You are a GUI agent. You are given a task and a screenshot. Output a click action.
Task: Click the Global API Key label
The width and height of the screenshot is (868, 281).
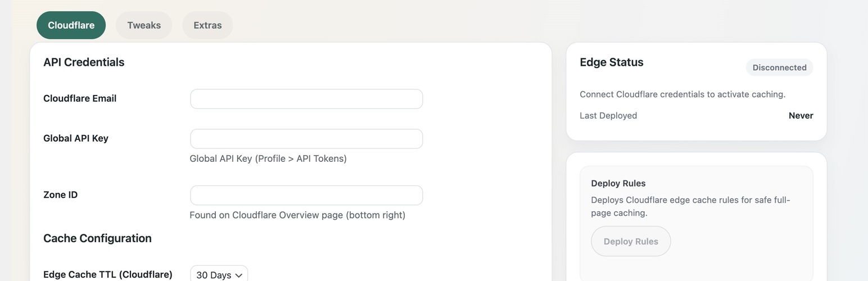pos(76,138)
